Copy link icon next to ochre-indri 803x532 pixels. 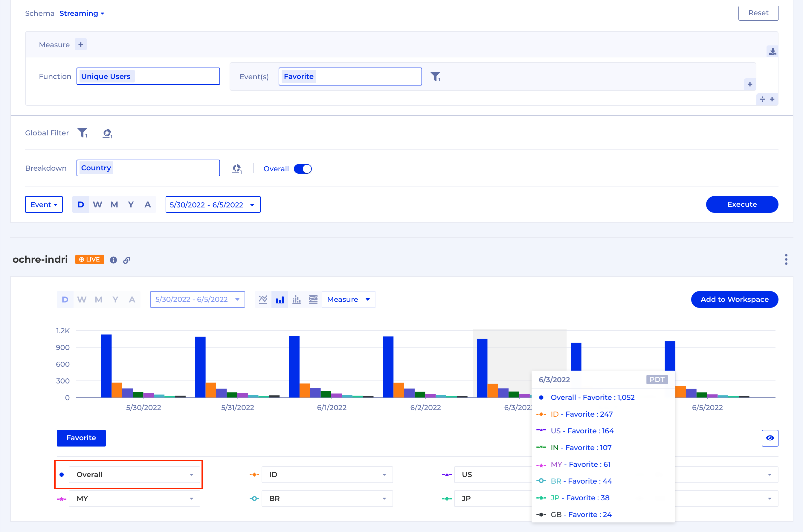coord(126,260)
